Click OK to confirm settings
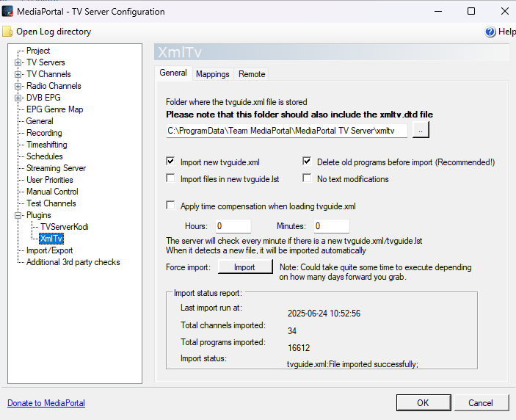This screenshot has height=420, width=516. (423, 402)
